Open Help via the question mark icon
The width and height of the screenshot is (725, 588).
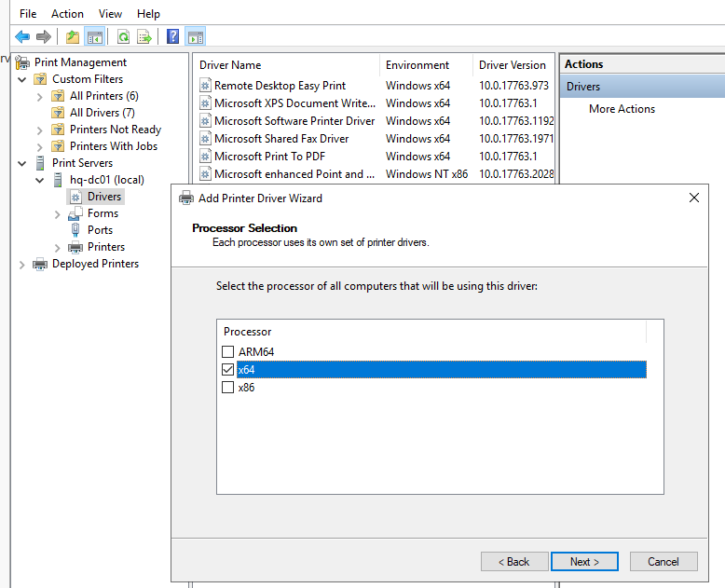tap(172, 37)
